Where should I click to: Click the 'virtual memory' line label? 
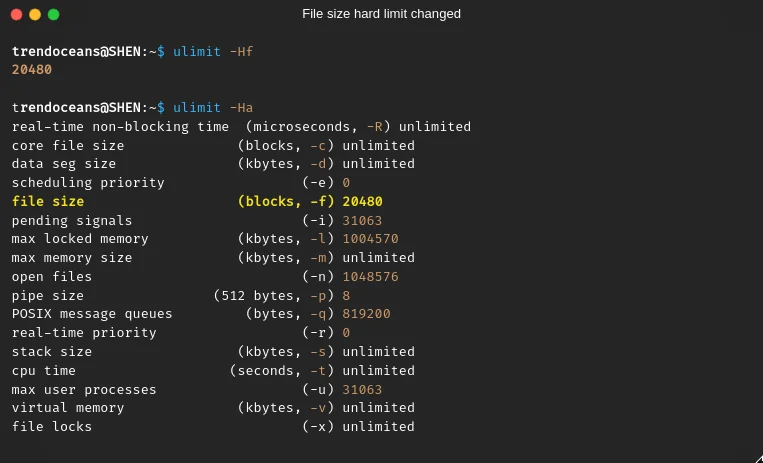tap(68, 407)
